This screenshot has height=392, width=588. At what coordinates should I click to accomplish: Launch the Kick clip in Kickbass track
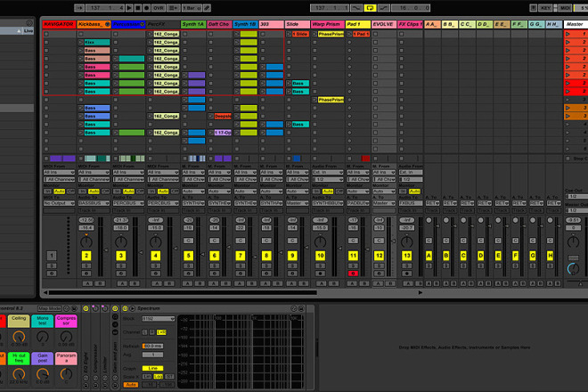(x=97, y=43)
